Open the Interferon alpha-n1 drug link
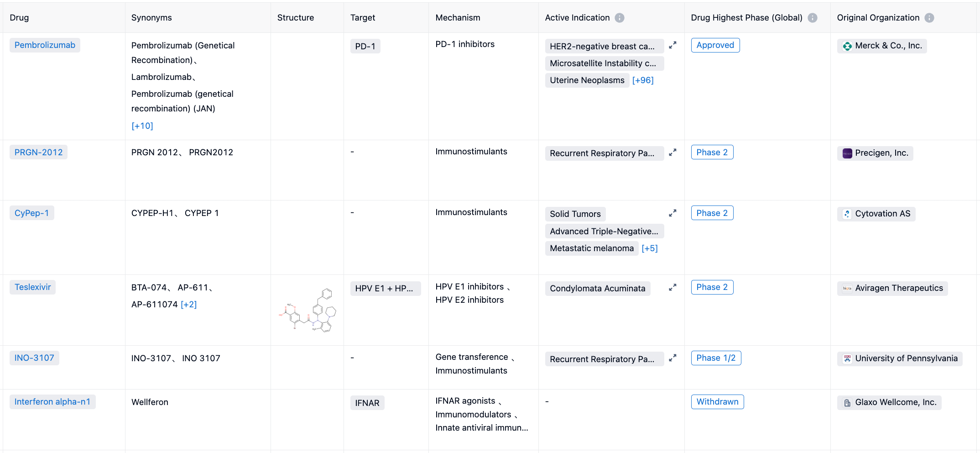980x453 pixels. [x=52, y=402]
